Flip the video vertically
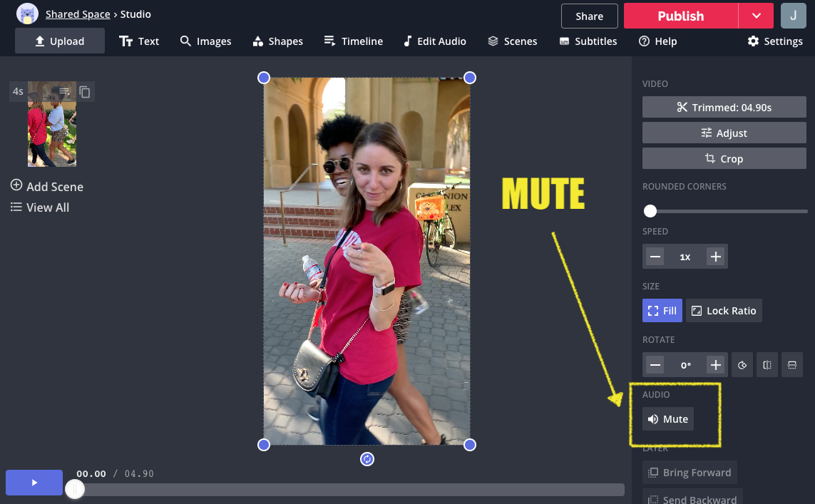Image resolution: width=815 pixels, height=504 pixels. coord(791,365)
